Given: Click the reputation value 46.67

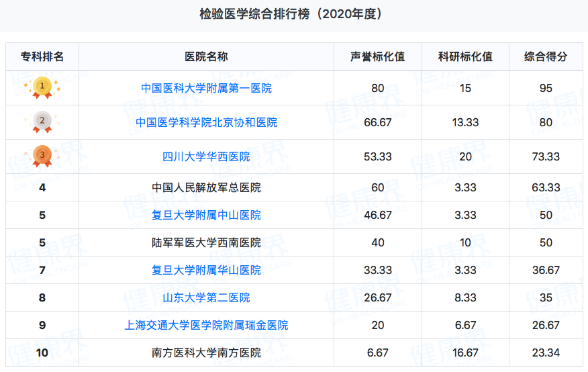Looking at the screenshot, I should point(378,215).
